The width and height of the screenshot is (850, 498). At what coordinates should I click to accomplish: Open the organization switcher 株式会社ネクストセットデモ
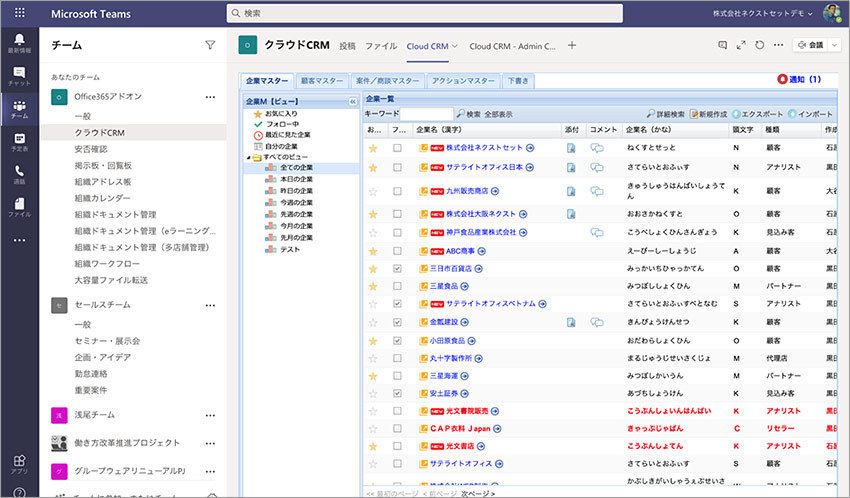(x=762, y=14)
